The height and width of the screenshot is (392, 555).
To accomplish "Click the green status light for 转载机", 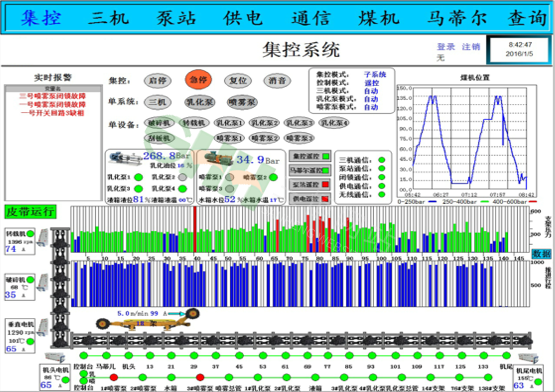I will click(x=29, y=234).
